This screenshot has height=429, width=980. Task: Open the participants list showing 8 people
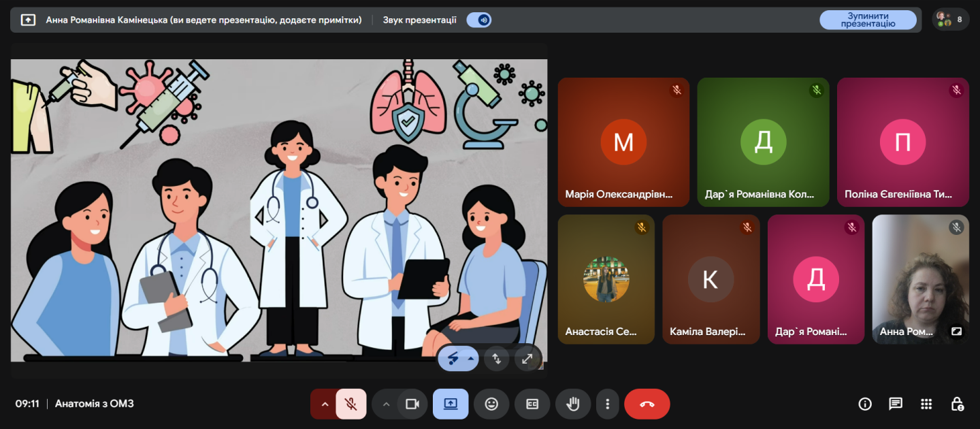(x=950, y=19)
